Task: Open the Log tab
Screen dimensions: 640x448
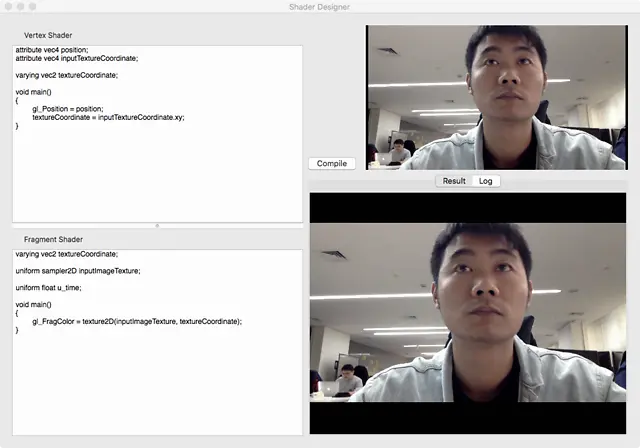Action: 486,181
